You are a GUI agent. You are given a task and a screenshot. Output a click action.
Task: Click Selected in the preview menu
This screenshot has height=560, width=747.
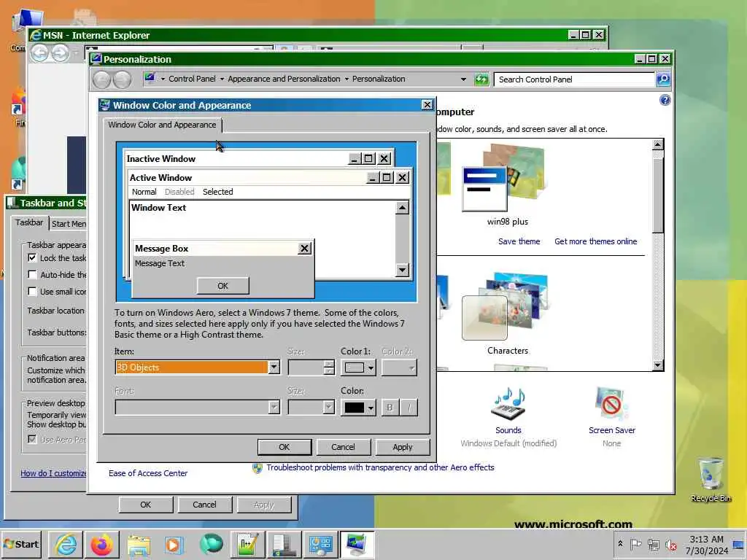[217, 192]
